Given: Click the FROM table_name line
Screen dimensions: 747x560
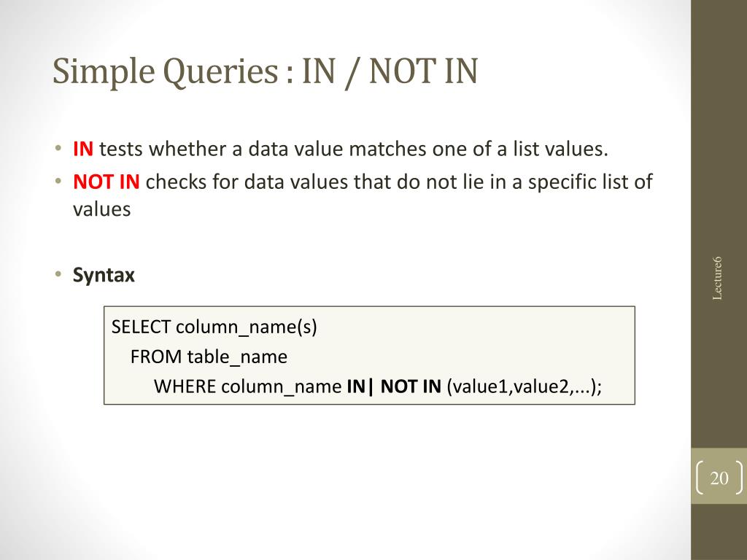Looking at the screenshot, I should [x=209, y=357].
